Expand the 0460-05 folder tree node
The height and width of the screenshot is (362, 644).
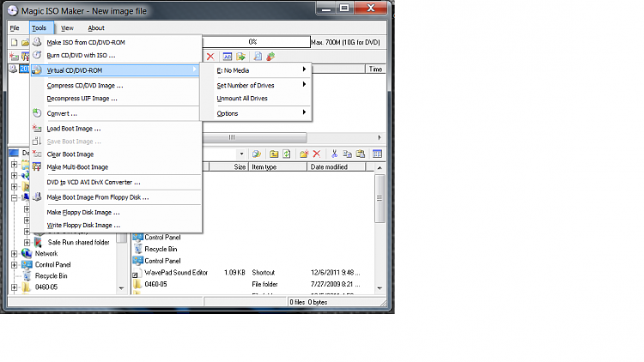click(x=14, y=287)
